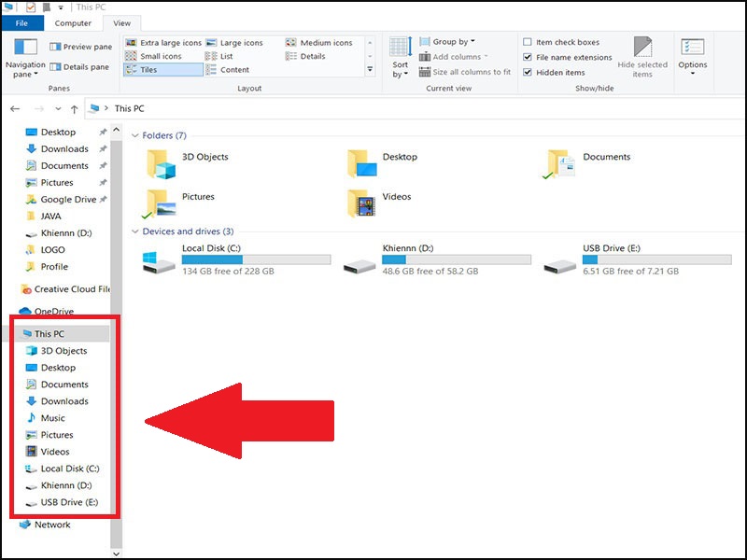Open the File menu tab

[x=22, y=22]
